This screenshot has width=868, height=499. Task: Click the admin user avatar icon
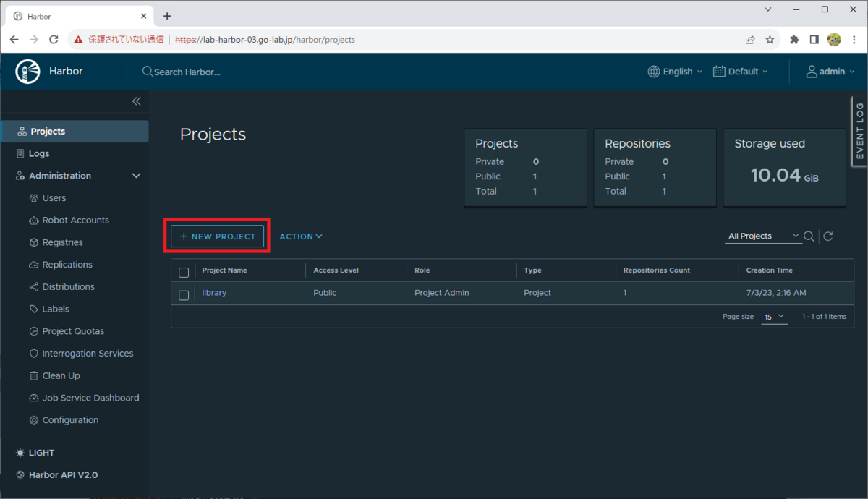click(812, 72)
